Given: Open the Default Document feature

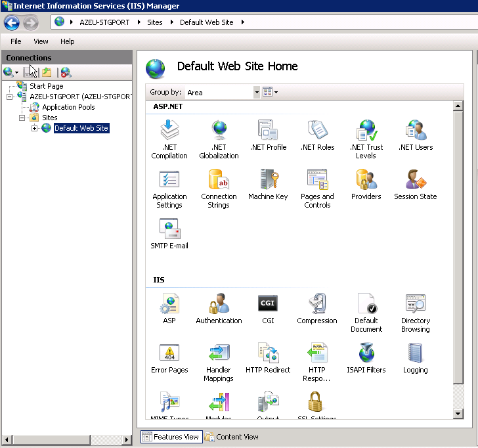Looking at the screenshot, I should click(x=366, y=313).
